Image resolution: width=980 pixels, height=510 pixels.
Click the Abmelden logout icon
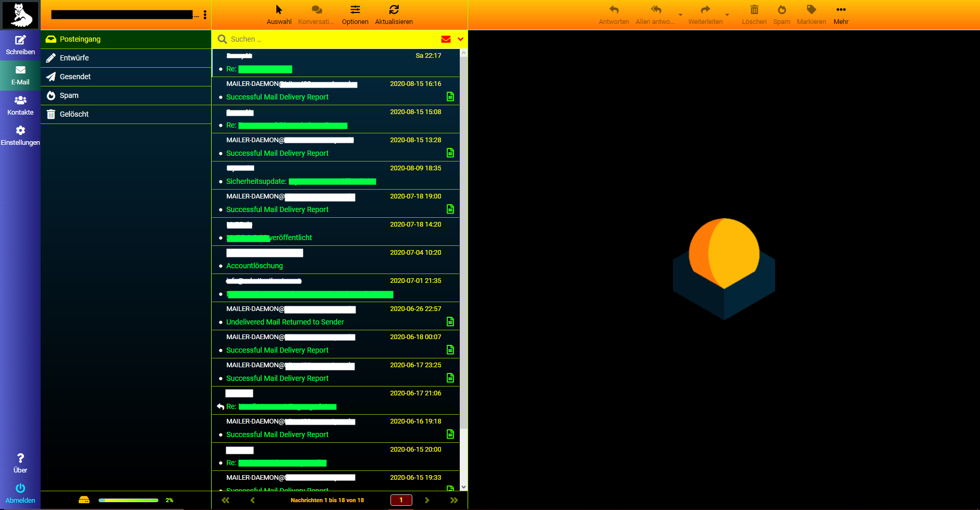(20, 489)
